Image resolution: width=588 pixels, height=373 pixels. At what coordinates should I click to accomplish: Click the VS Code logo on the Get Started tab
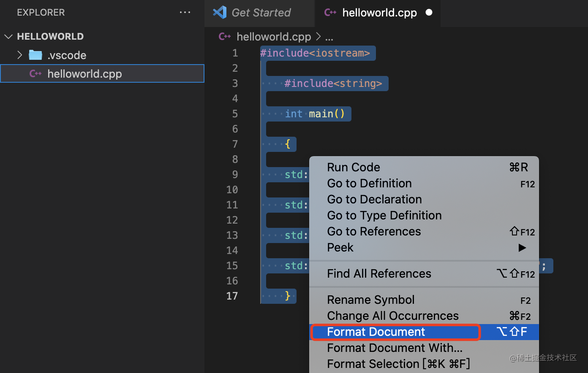(219, 12)
